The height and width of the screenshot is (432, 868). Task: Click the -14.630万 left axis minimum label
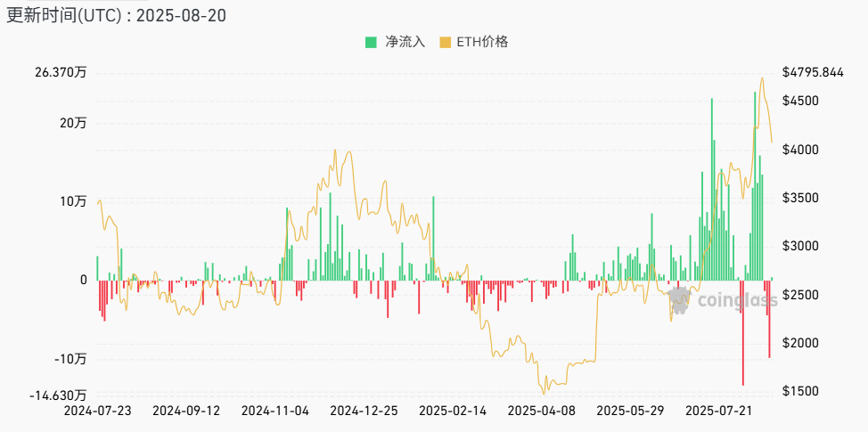[x=61, y=395]
